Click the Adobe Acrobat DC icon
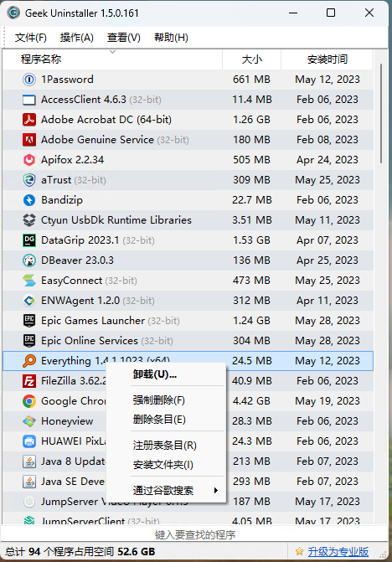Viewport: 392px width, 562px height. pos(29,120)
